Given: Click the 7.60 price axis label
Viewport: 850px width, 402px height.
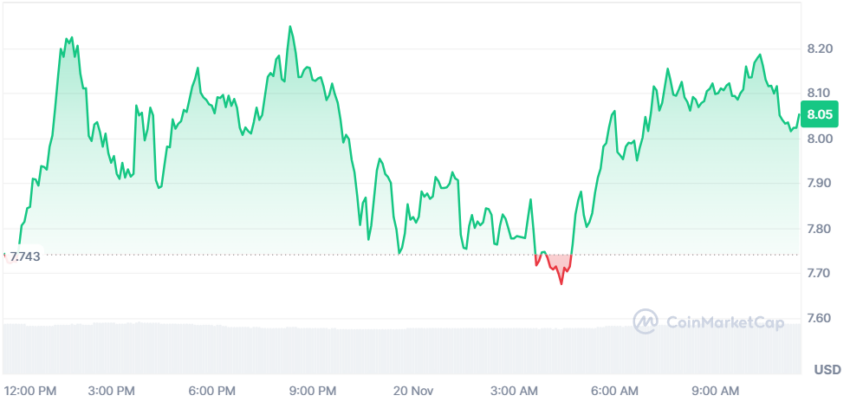Looking at the screenshot, I should [819, 317].
